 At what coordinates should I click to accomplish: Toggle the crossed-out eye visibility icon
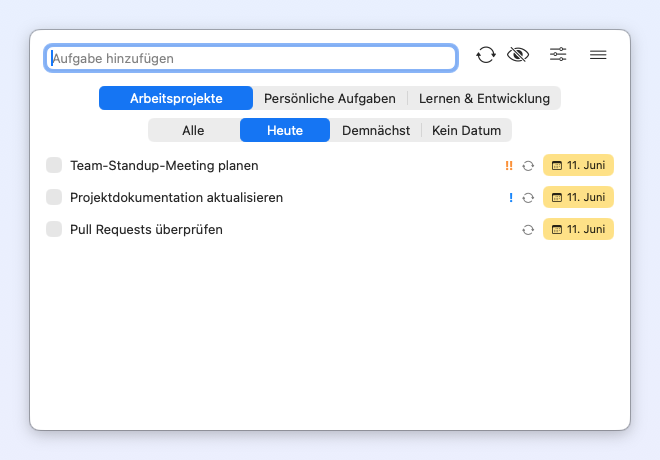tap(518, 55)
